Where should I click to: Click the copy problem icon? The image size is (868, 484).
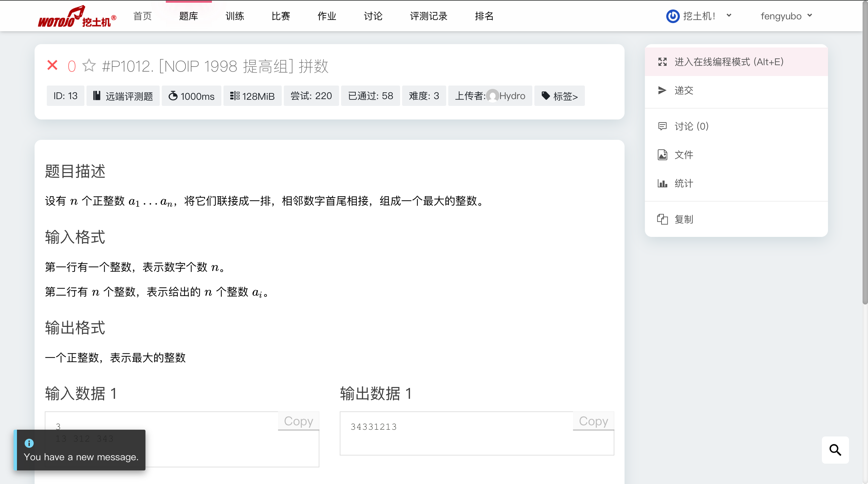662,219
